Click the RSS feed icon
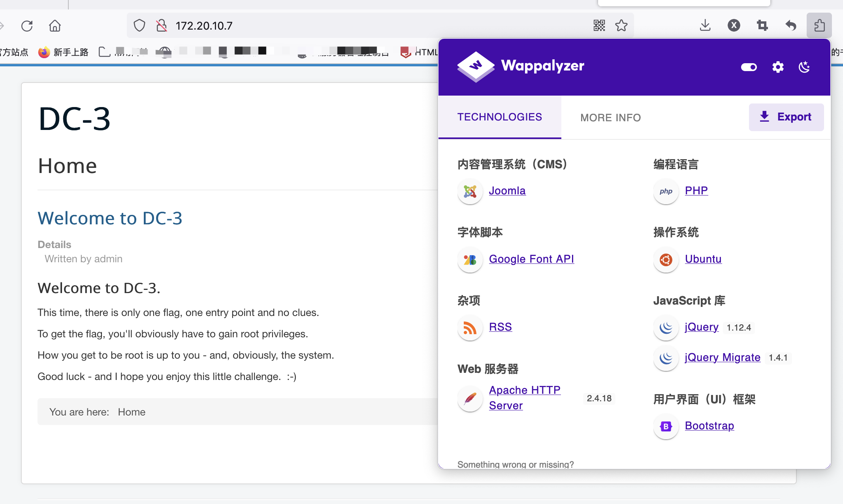 (470, 328)
